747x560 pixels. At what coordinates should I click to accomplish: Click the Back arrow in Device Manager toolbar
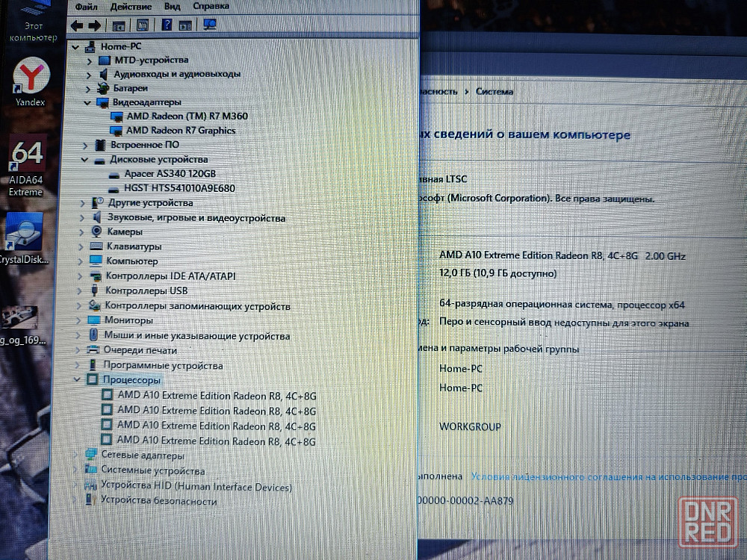[x=77, y=25]
